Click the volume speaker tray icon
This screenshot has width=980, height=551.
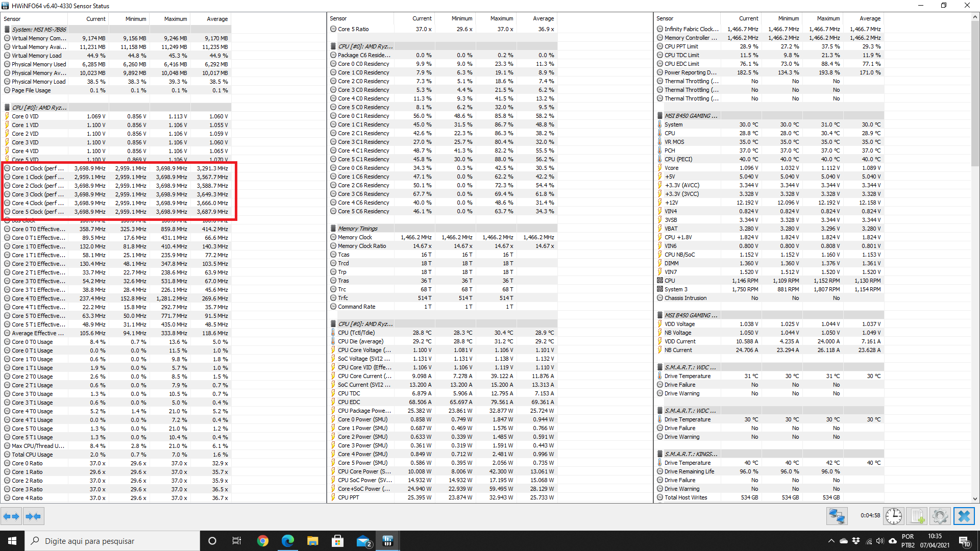[880, 541]
